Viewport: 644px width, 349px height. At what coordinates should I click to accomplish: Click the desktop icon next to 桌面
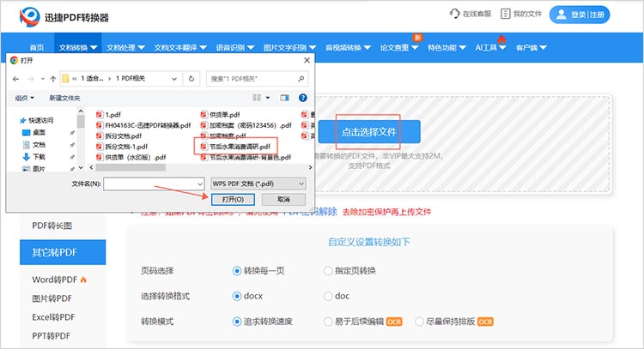tap(27, 132)
